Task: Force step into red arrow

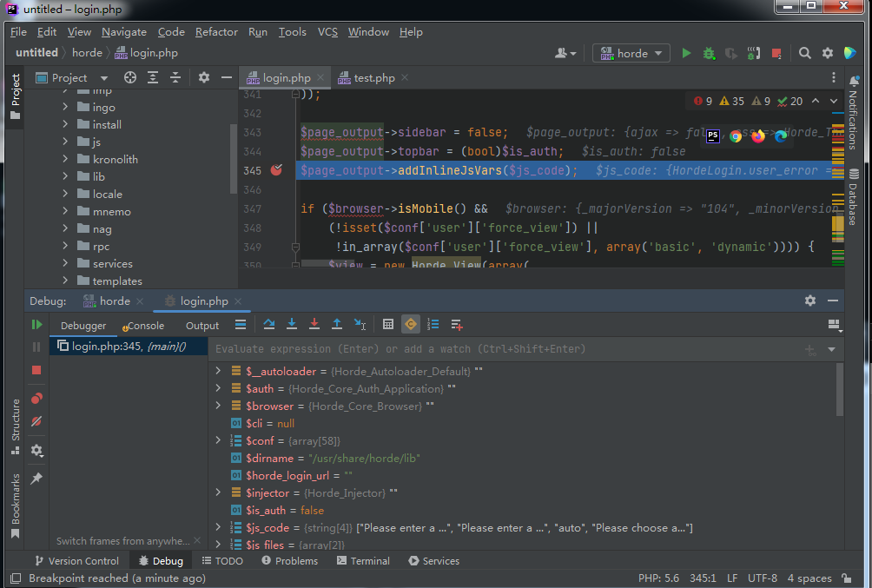Action: [x=314, y=324]
